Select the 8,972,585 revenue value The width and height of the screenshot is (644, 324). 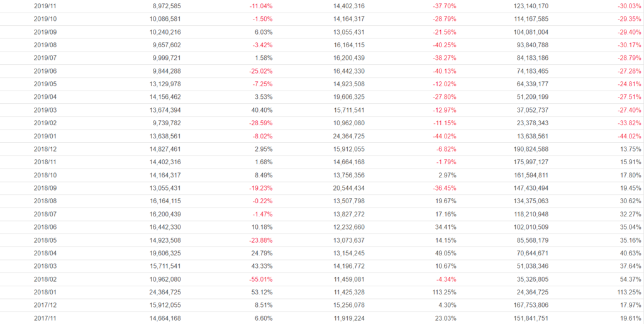(163, 6)
